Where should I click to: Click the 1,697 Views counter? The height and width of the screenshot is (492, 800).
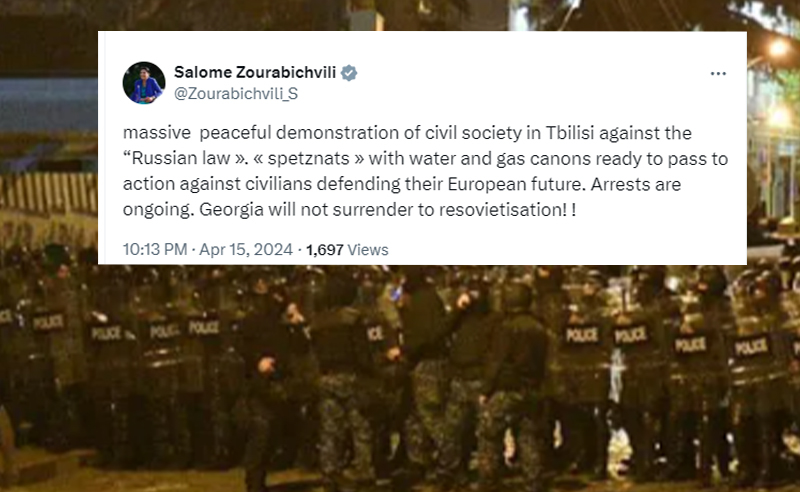347,250
